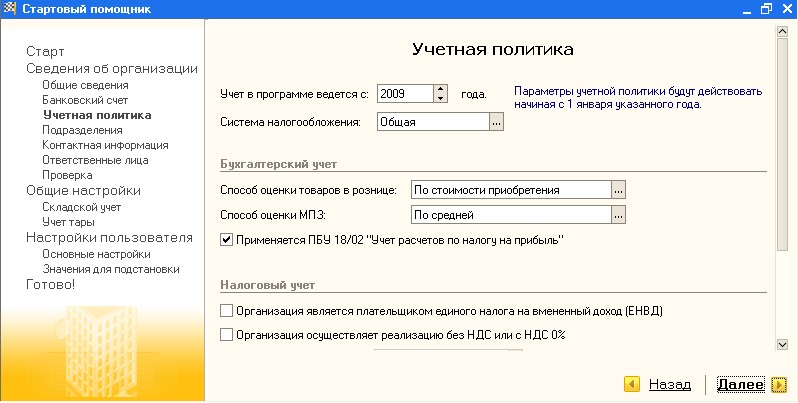Click the scrollbar down arrow
This screenshot has height=403, width=798.
click(783, 345)
